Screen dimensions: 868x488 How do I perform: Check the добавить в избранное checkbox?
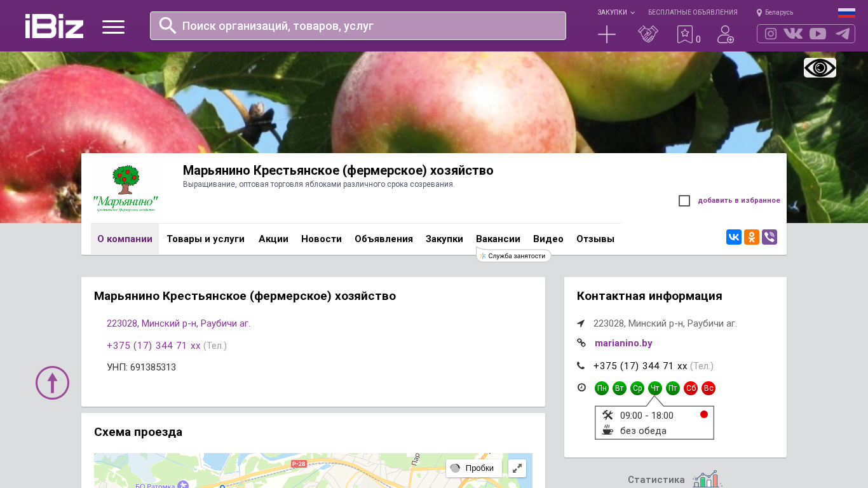click(x=684, y=201)
